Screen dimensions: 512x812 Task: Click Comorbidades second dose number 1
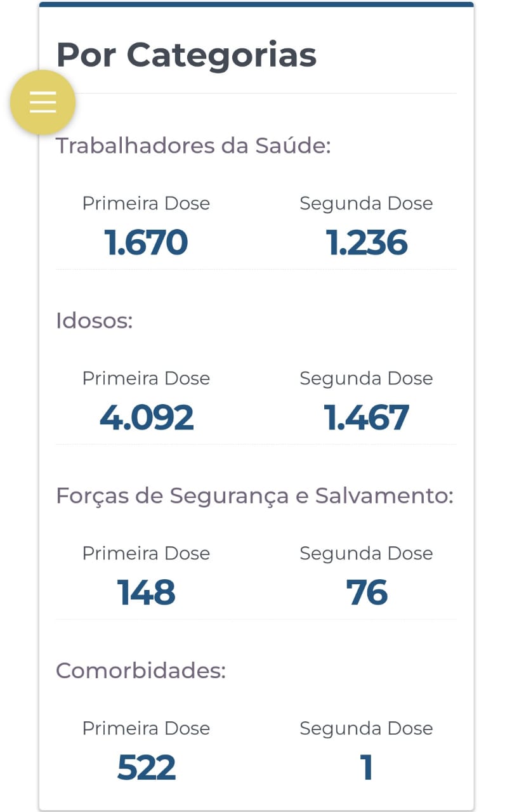point(366,768)
